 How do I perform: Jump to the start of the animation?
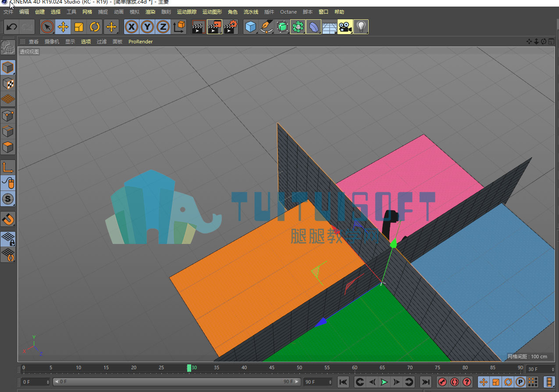point(343,382)
